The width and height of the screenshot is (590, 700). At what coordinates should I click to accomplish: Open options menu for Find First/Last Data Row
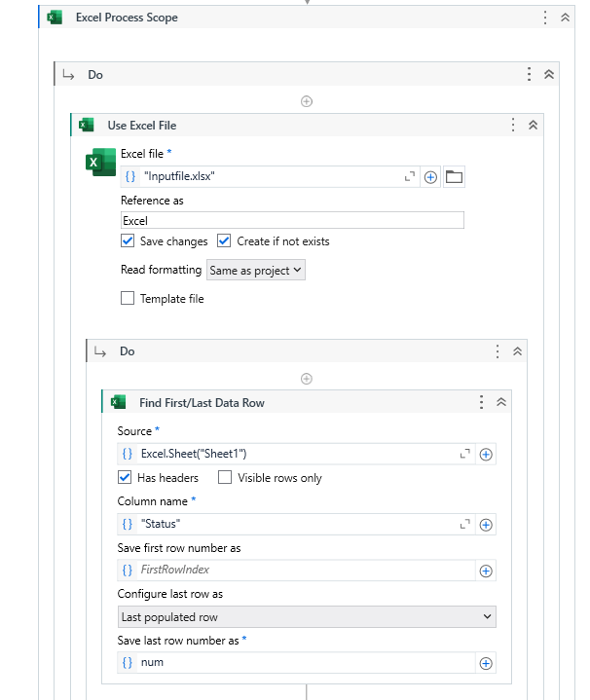tap(481, 402)
